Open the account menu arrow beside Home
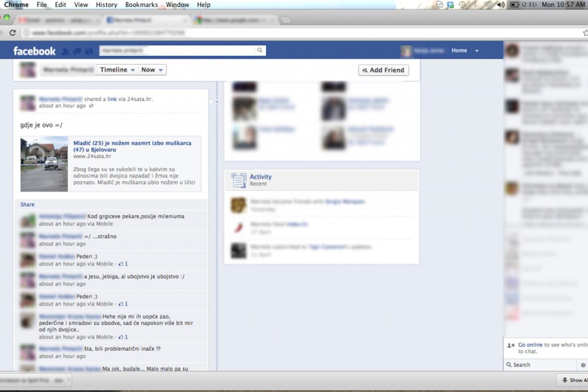This screenshot has height=392, width=588. click(x=477, y=51)
